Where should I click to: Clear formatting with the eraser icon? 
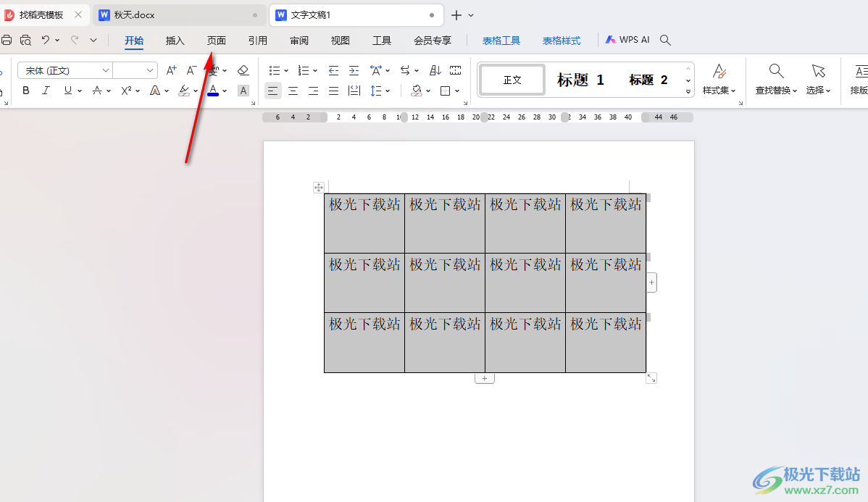[x=243, y=70]
